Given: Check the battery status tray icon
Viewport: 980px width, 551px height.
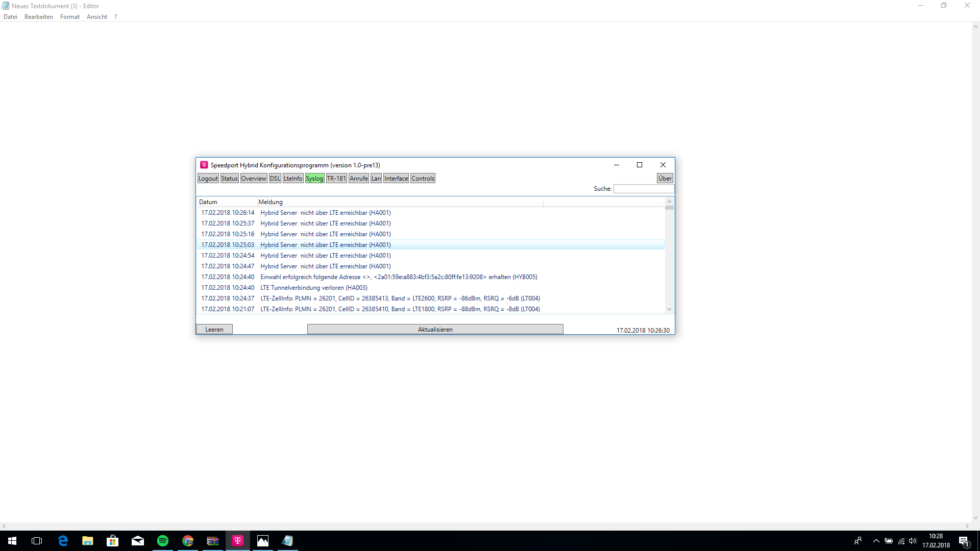Looking at the screenshot, I should click(x=889, y=541).
